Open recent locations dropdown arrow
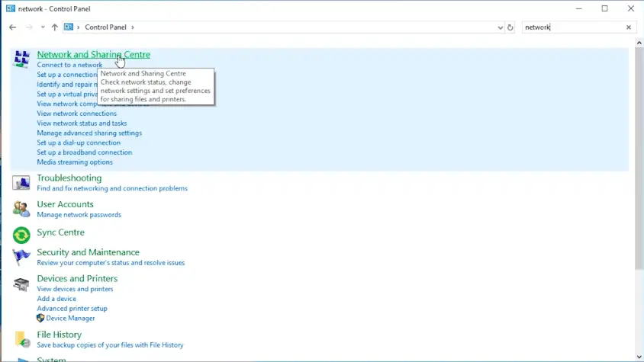The height and width of the screenshot is (362, 644). [43, 27]
